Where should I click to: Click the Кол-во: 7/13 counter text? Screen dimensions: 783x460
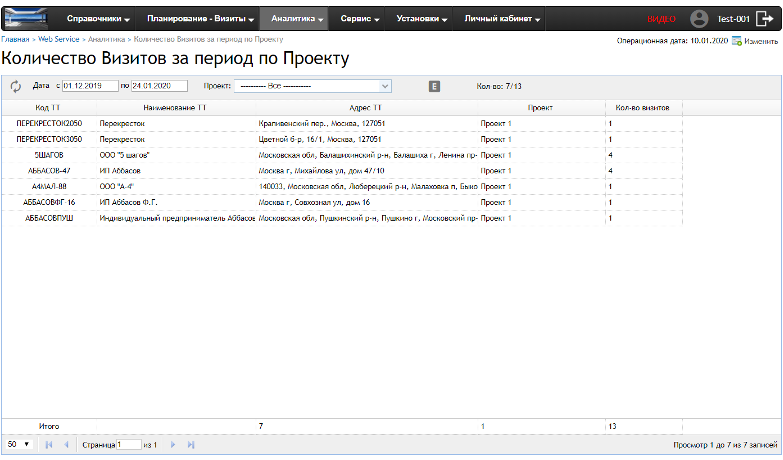(498, 86)
